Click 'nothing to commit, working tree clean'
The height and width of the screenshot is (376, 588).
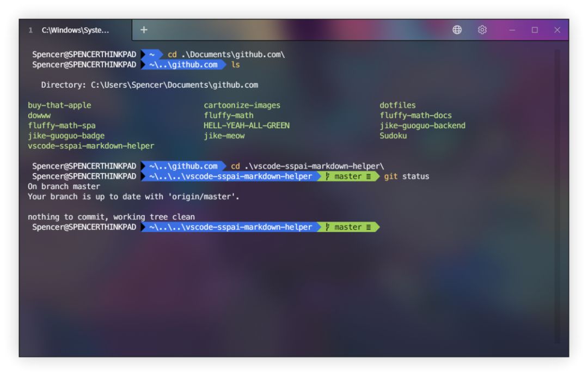111,216
